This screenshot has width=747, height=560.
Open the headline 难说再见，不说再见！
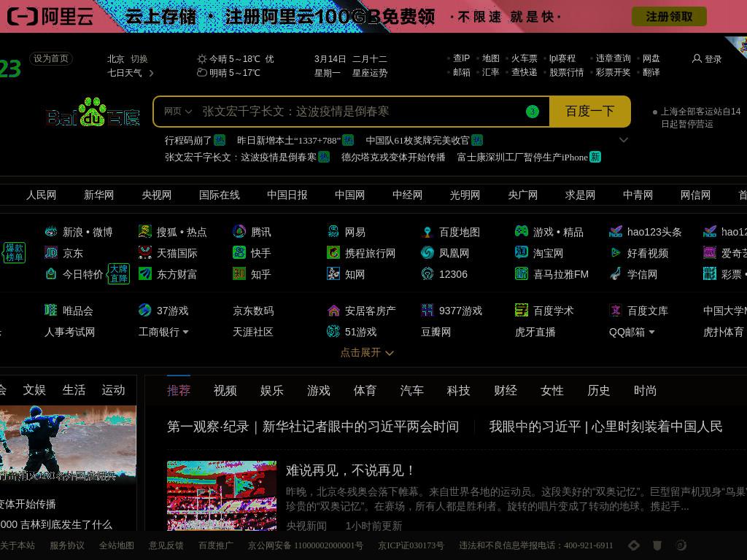tap(350, 470)
